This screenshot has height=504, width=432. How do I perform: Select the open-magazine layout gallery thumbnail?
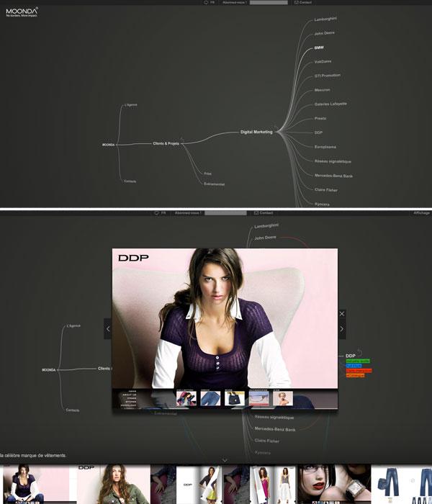[x=200, y=484]
